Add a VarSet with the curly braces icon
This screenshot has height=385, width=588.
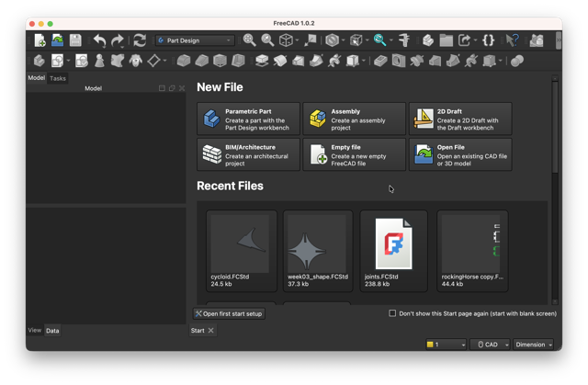[x=488, y=40]
